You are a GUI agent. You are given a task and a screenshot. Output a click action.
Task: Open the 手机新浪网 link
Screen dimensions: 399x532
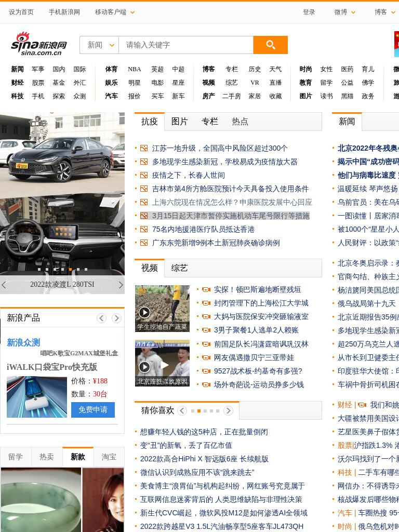(64, 12)
